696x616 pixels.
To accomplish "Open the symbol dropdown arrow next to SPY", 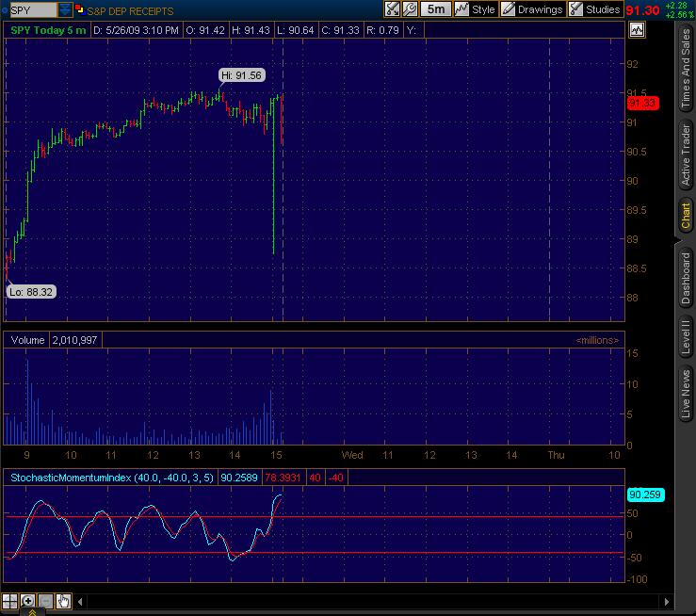I will [x=65, y=9].
